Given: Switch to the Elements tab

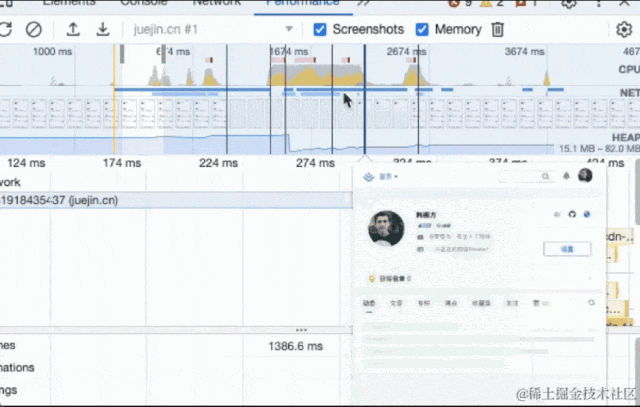Looking at the screenshot, I should coord(69,3).
